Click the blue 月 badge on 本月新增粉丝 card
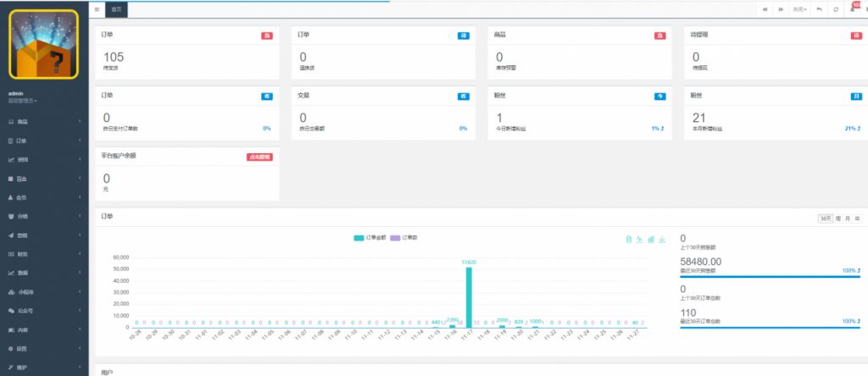Screen dimensions: 868x376 [856, 97]
